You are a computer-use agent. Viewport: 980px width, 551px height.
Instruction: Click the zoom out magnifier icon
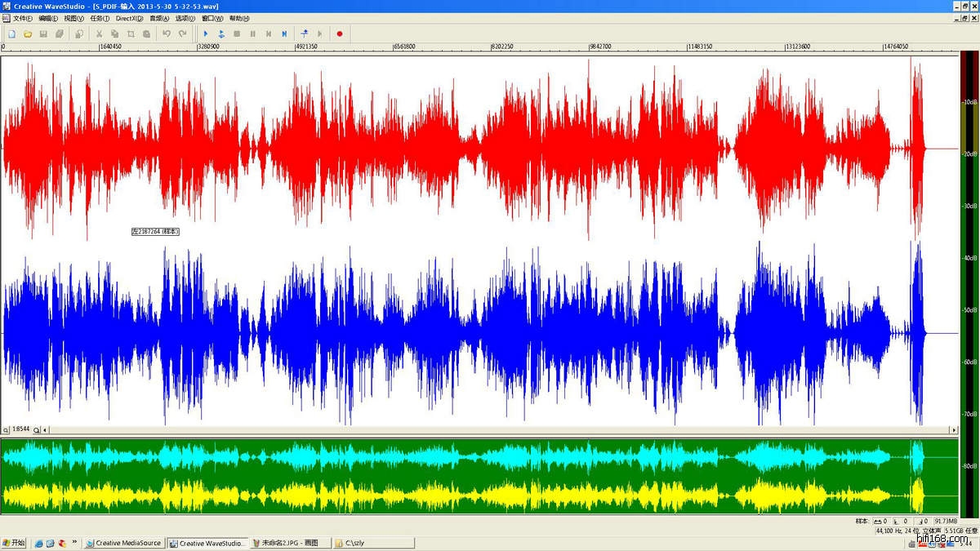pos(6,429)
